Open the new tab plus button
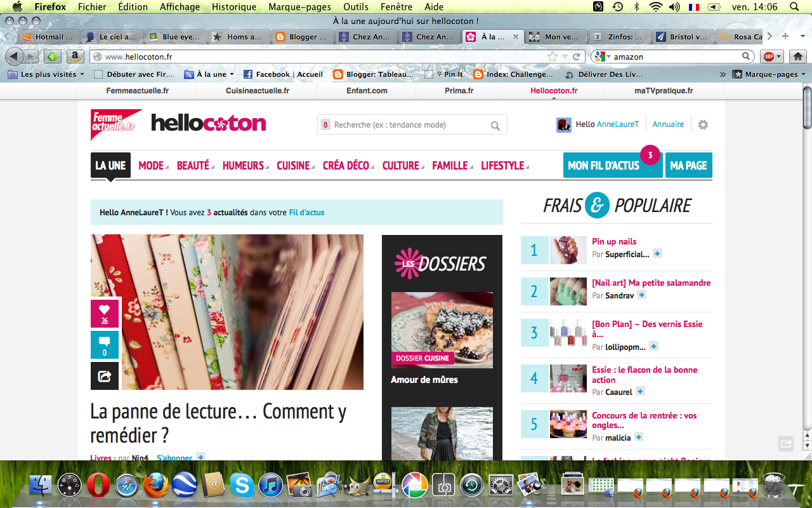812x508 pixels. tap(785, 36)
